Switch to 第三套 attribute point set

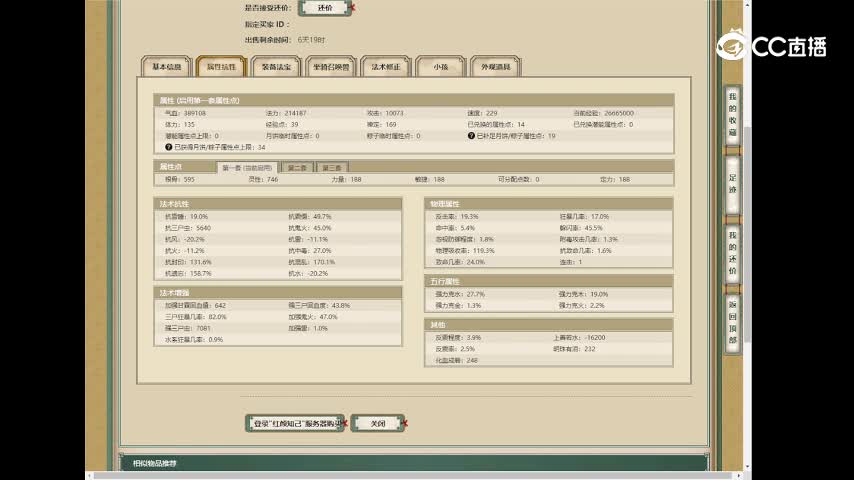[x=332, y=168]
